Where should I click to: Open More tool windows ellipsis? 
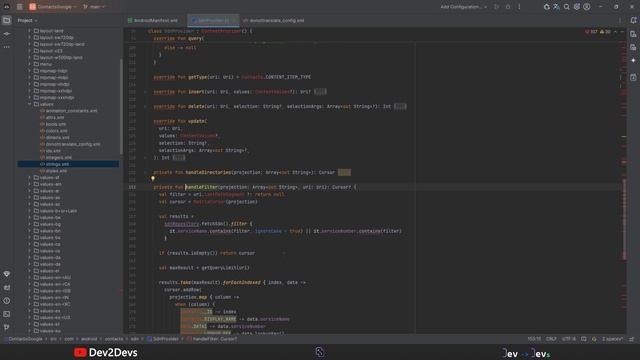(7, 47)
